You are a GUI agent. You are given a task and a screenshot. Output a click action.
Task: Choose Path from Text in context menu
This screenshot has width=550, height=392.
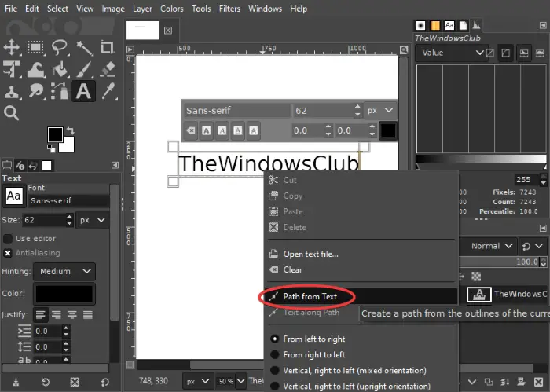(361, 297)
